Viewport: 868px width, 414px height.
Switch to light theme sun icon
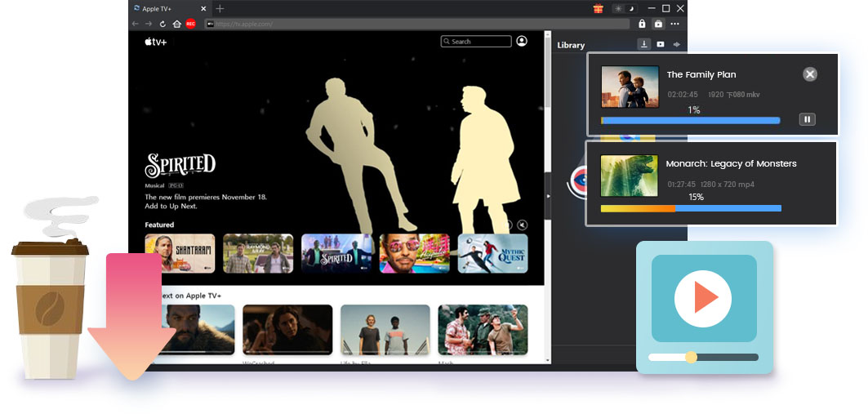tap(618, 8)
